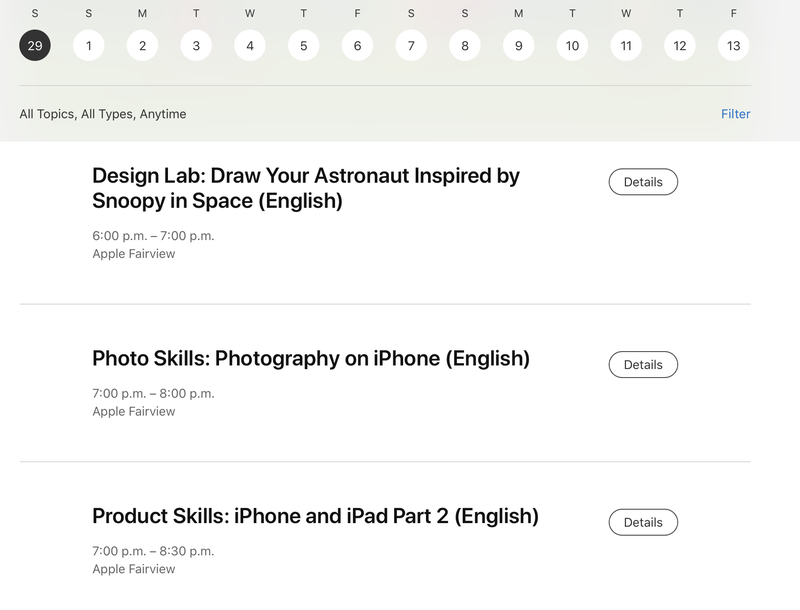Select Monday date 9
The image size is (800, 610).
pyautogui.click(x=519, y=45)
